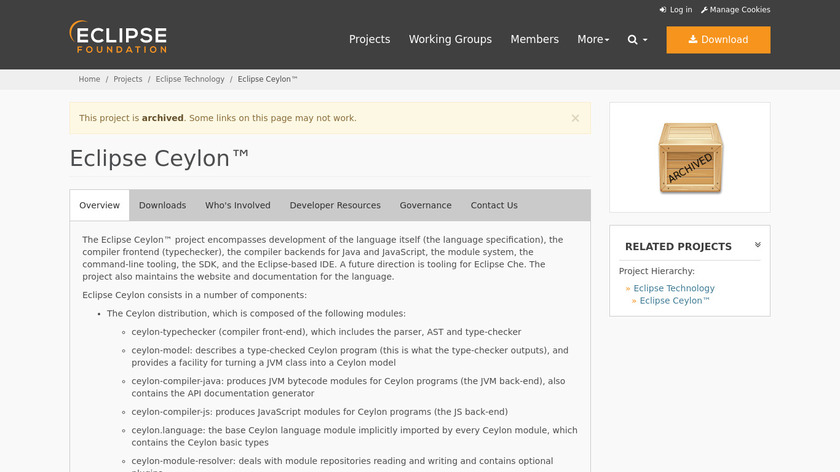Switch to the Developer Resources tab

click(x=335, y=205)
